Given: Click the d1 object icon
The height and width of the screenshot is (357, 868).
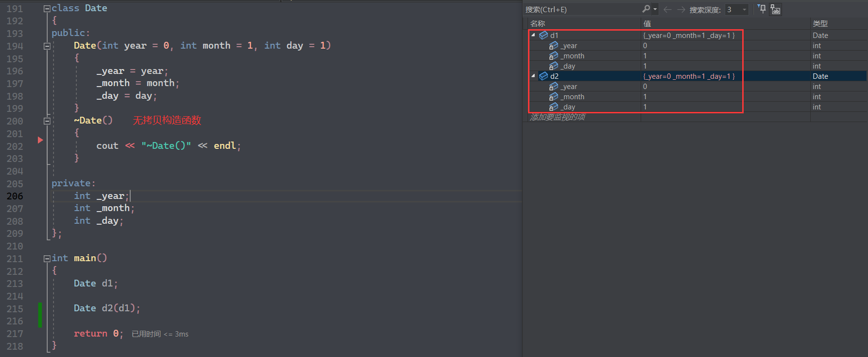Looking at the screenshot, I should (x=544, y=35).
